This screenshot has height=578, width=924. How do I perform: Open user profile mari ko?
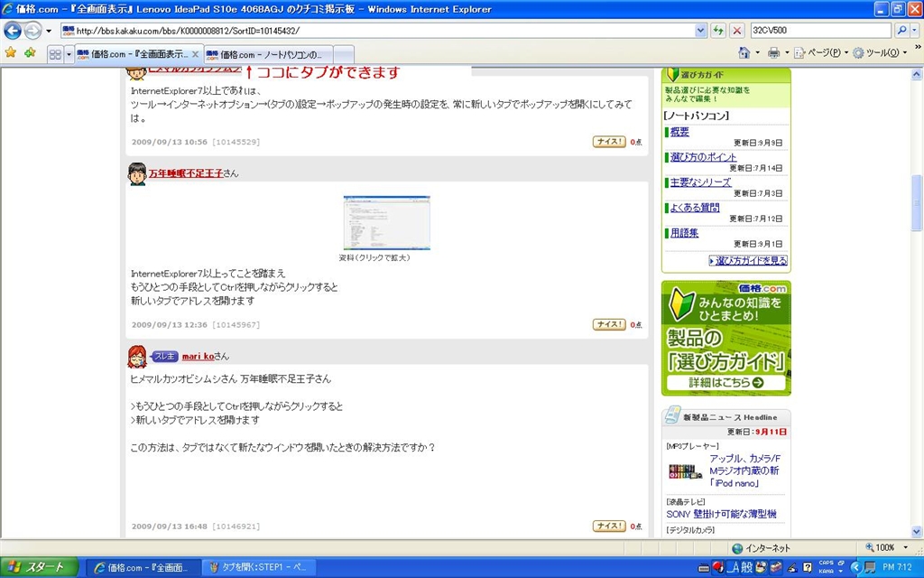pos(198,356)
